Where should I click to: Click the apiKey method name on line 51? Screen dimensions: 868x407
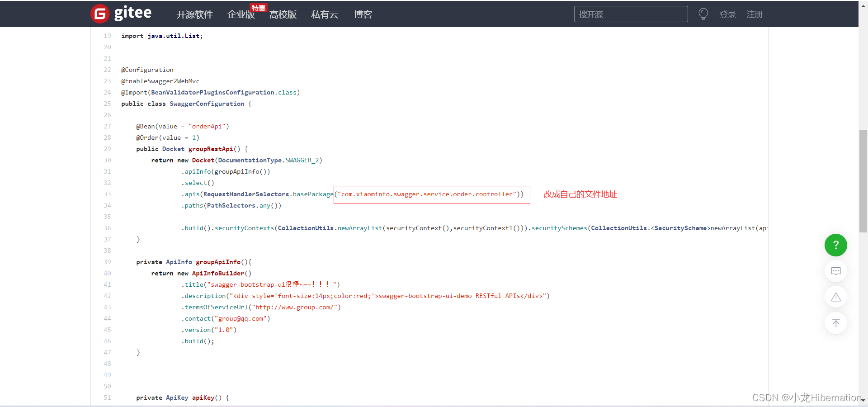(203, 398)
